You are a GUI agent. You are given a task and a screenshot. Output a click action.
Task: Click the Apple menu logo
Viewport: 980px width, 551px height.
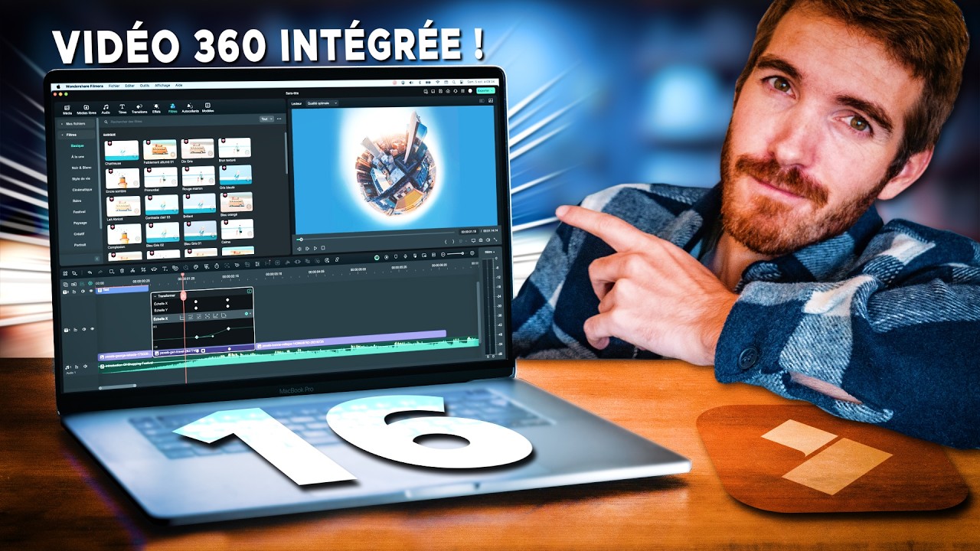point(57,86)
